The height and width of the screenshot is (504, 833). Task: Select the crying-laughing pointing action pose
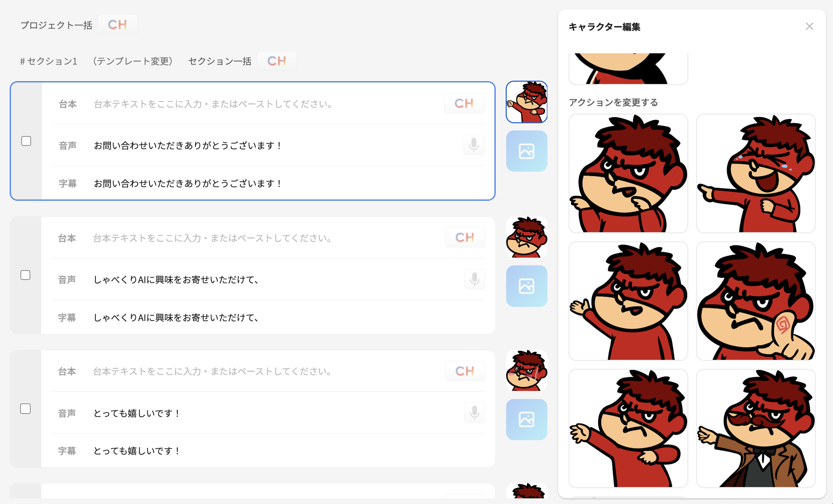(x=756, y=173)
